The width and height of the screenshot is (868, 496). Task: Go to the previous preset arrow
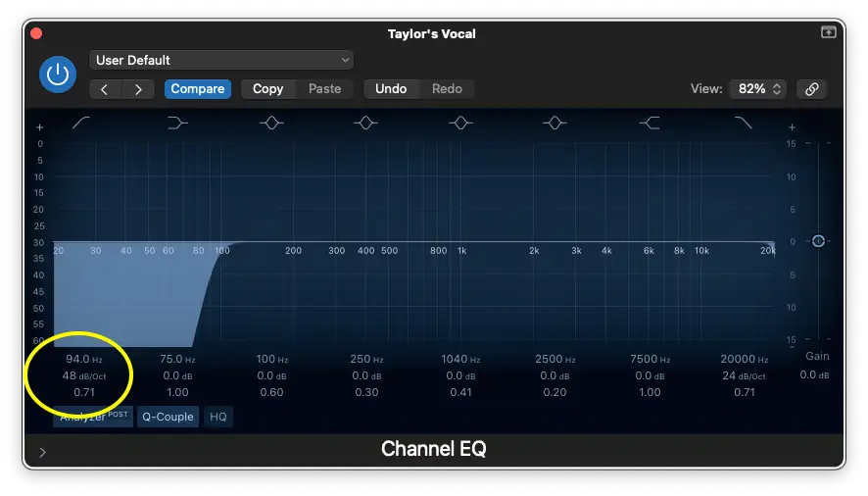(105, 89)
